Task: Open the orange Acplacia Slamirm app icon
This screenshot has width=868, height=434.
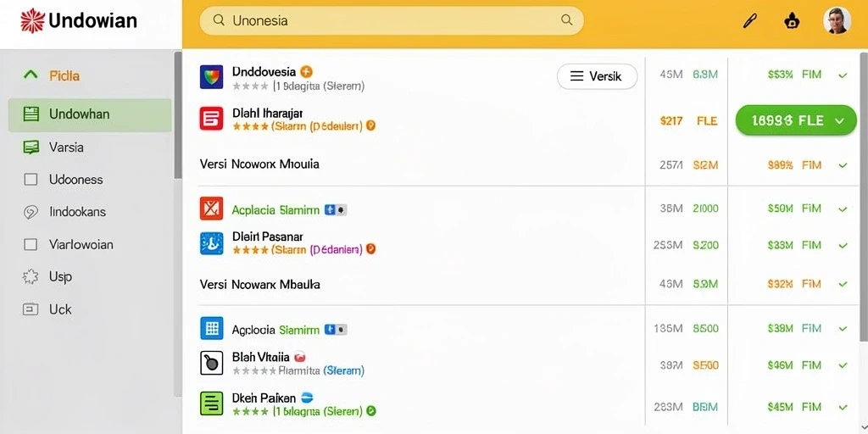Action: (x=211, y=209)
